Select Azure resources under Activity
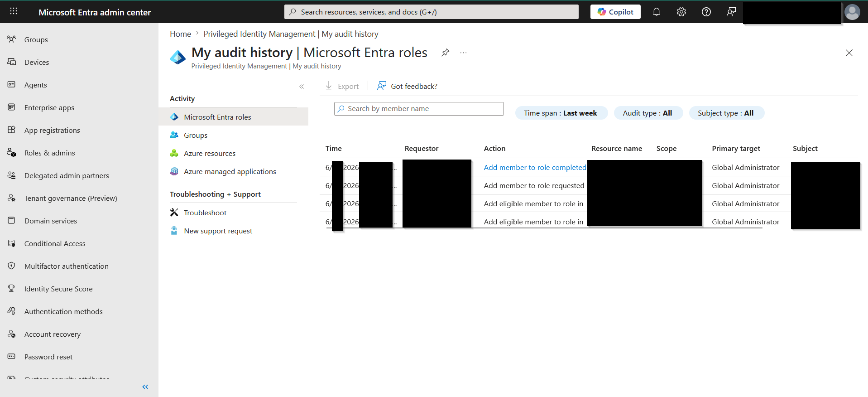868x397 pixels. pyautogui.click(x=233, y=153)
